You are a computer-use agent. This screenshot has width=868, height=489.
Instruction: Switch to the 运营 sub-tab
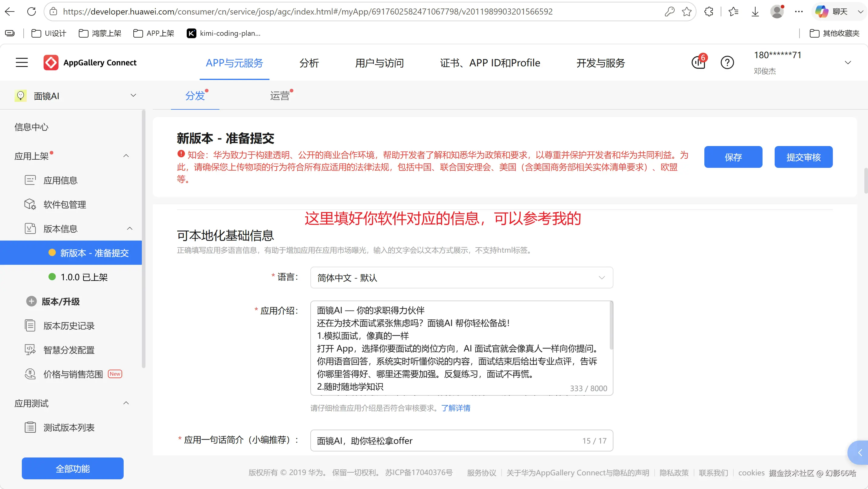click(x=280, y=96)
